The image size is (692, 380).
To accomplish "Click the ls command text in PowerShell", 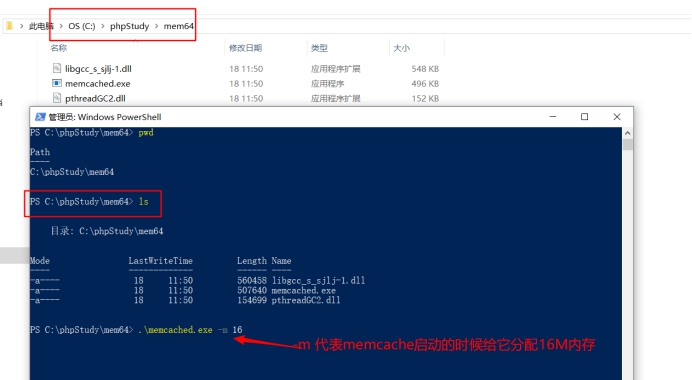I will 143,202.
